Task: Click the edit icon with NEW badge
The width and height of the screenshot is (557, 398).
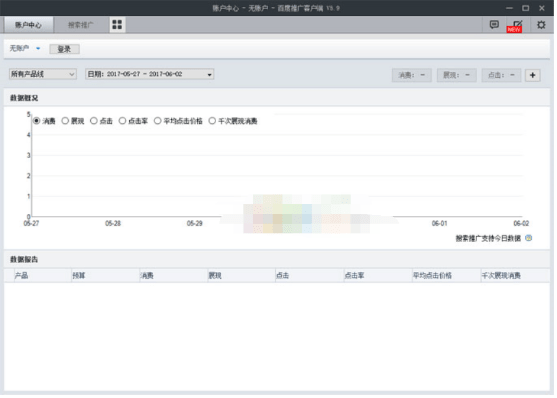Action: 514,26
